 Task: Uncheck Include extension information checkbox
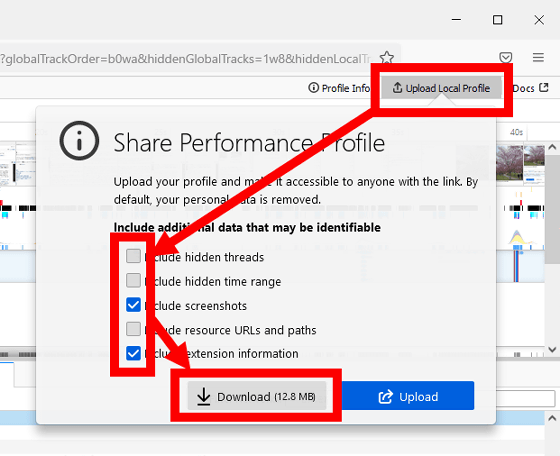tap(133, 353)
